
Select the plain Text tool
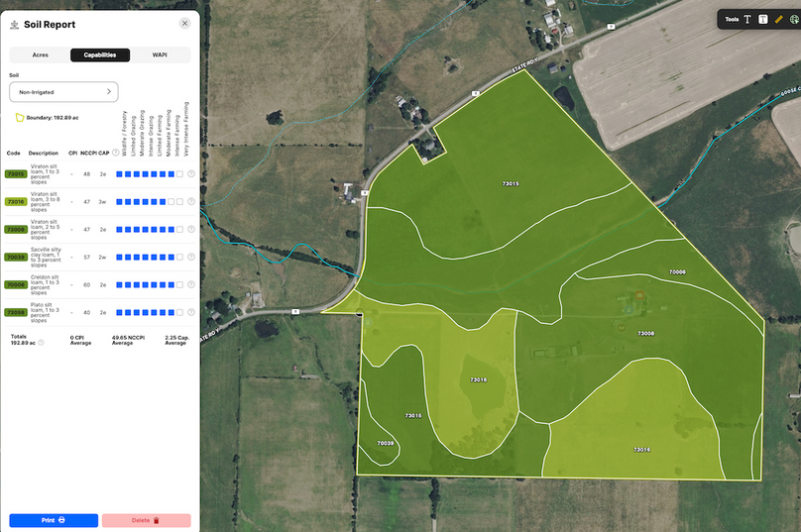coord(747,19)
